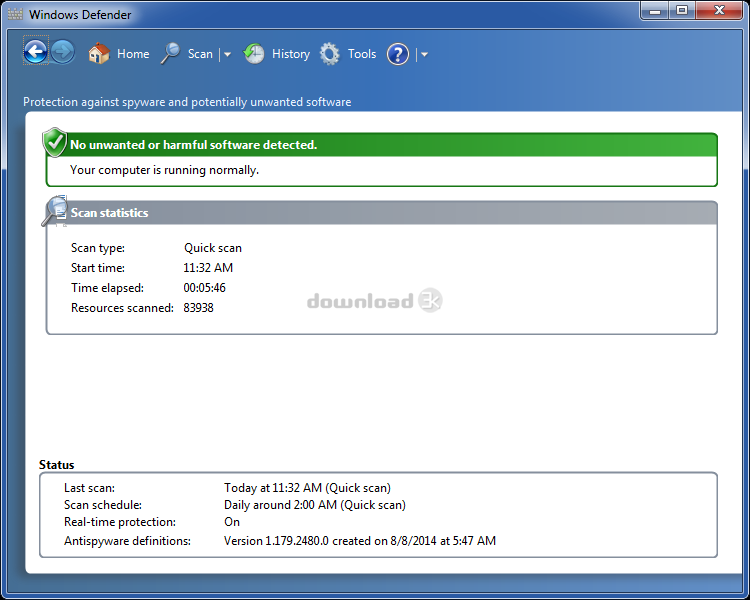Click the Scan magnifying glass icon
The height and width of the screenshot is (600, 750).
coord(170,53)
